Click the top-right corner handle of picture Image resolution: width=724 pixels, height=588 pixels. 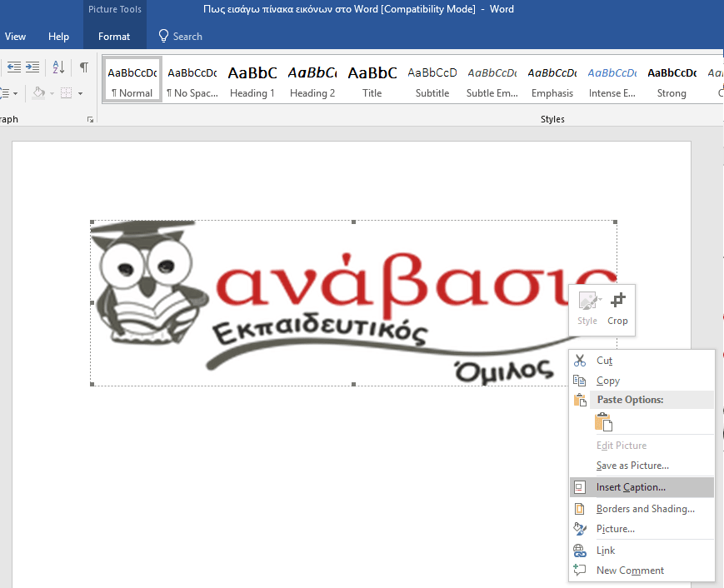point(616,222)
